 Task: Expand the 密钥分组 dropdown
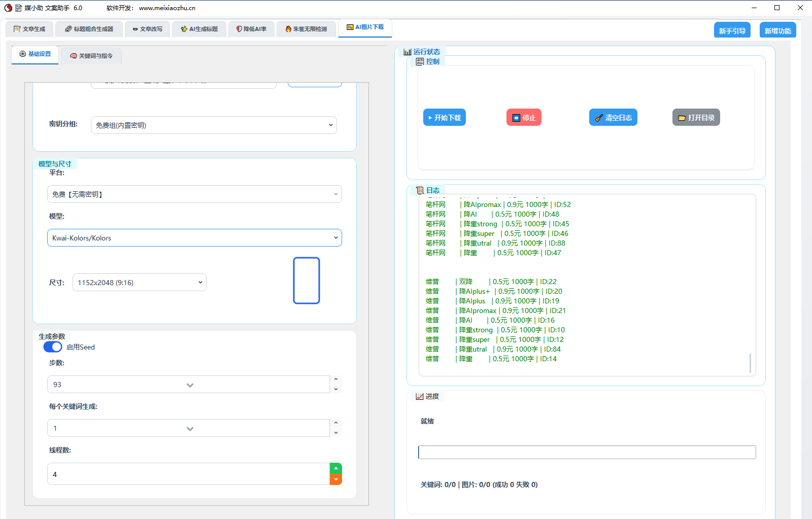(x=214, y=125)
